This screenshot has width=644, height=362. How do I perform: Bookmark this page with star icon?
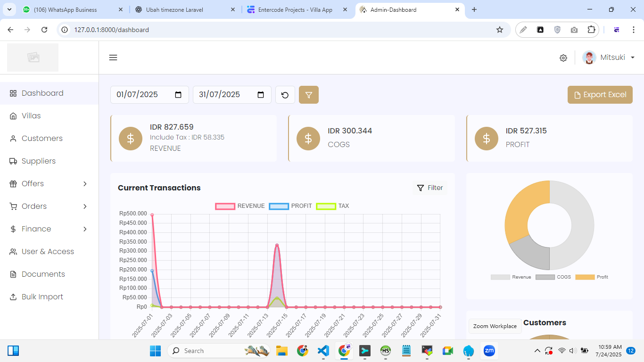coord(500,30)
